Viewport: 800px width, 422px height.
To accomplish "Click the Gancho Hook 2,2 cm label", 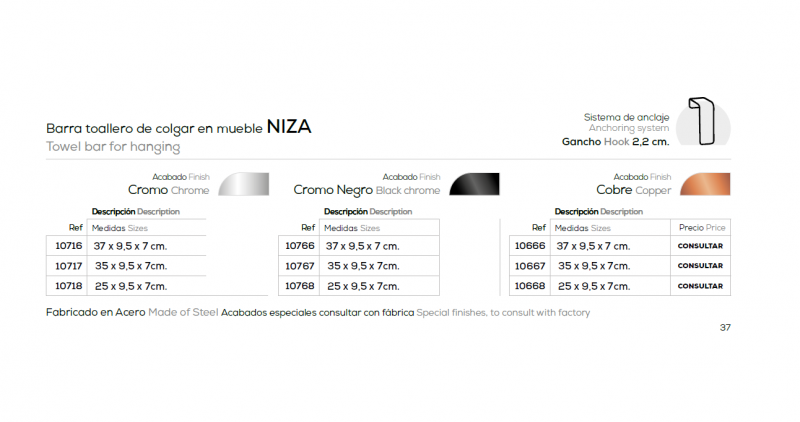I will tap(615, 142).
